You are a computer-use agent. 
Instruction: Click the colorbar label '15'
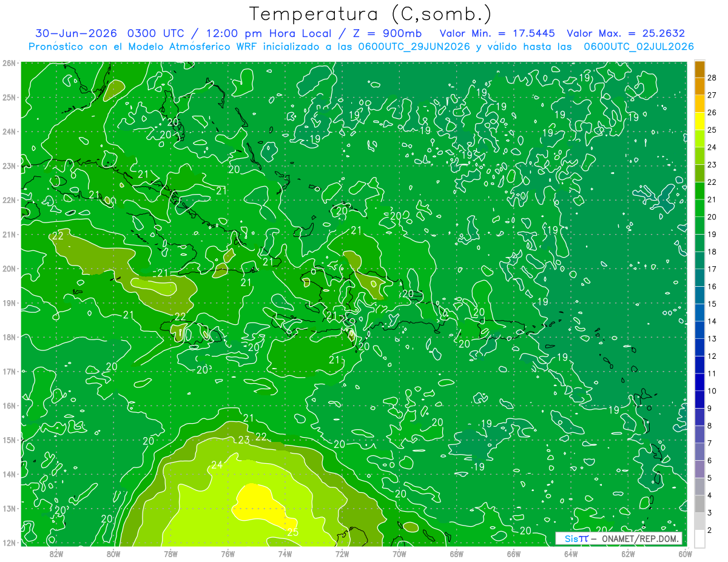[x=712, y=304]
